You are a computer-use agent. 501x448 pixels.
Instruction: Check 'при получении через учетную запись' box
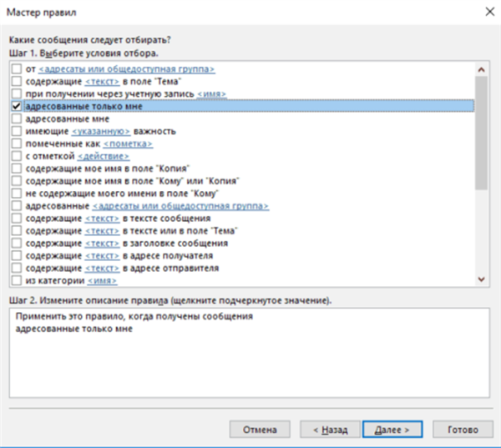tap(17, 93)
